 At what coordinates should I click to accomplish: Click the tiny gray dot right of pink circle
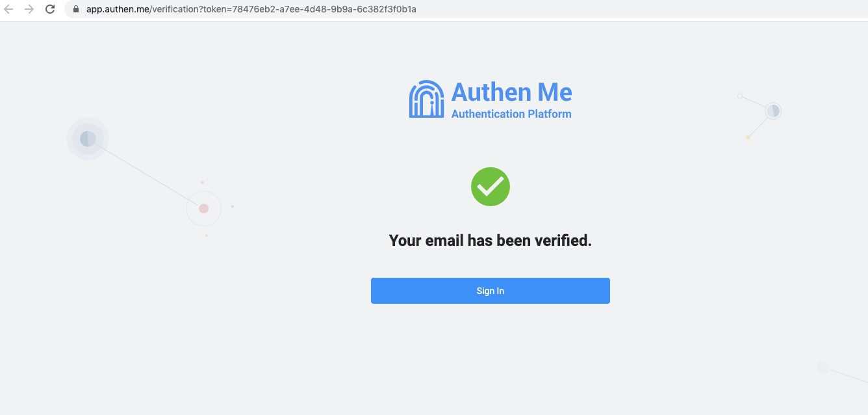click(x=233, y=206)
